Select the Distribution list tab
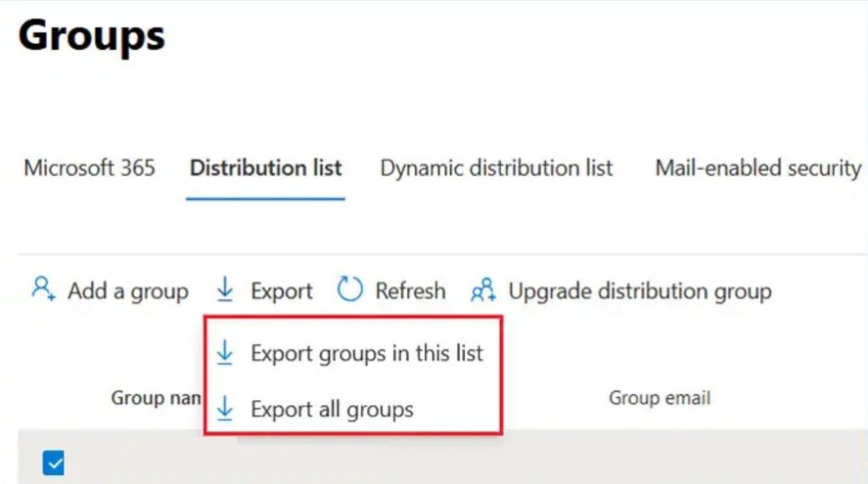Image resolution: width=868 pixels, height=484 pixels. click(x=265, y=168)
